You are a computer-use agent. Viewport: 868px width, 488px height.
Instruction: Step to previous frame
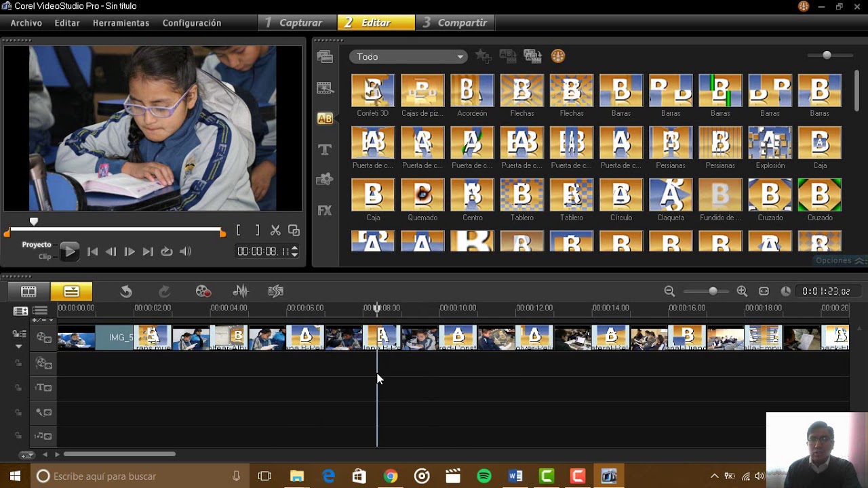point(111,251)
